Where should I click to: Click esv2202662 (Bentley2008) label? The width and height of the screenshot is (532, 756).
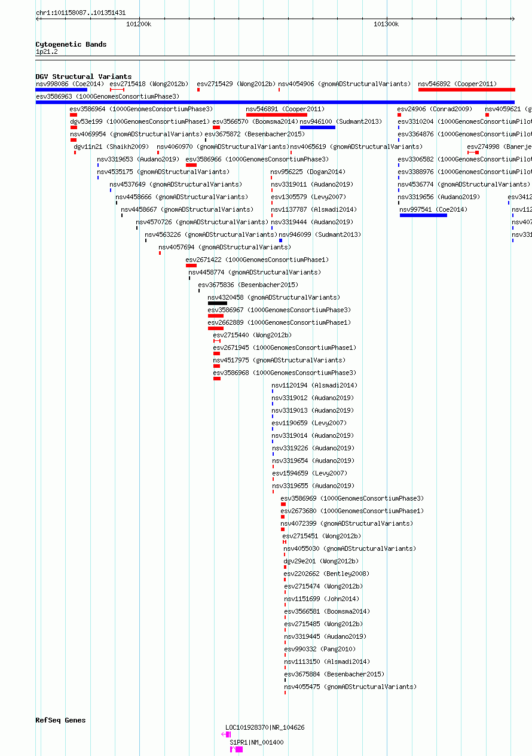327,574
